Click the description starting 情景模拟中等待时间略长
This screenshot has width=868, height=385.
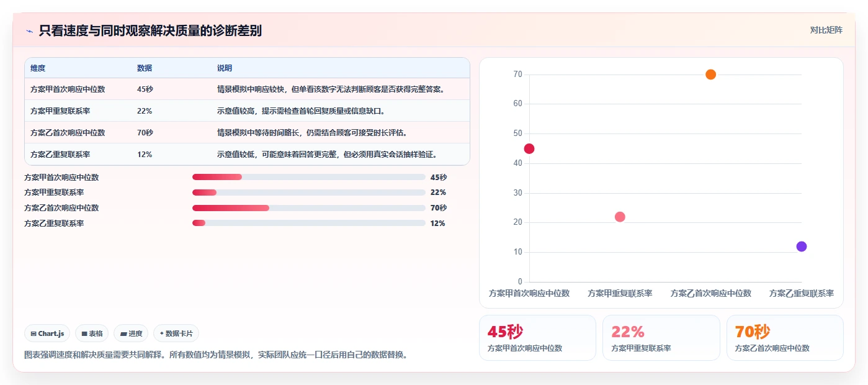point(311,133)
